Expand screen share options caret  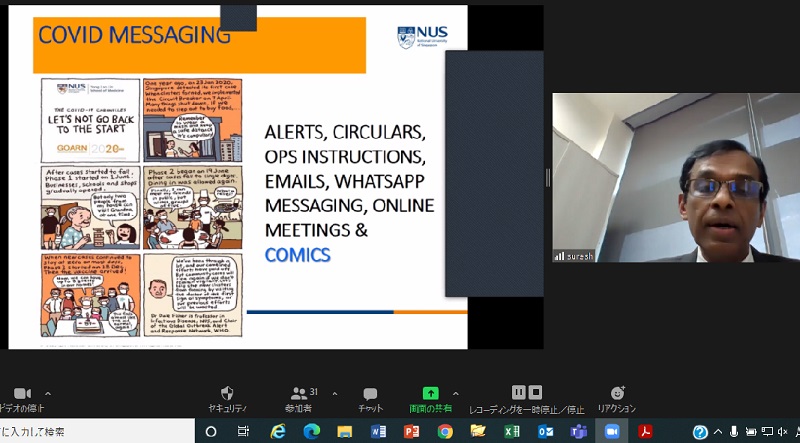(x=456, y=393)
